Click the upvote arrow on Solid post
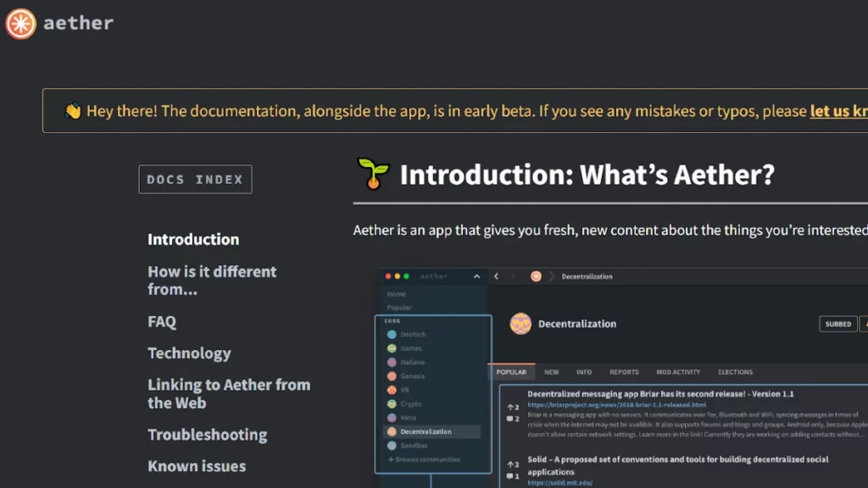Viewport: 868px width, 488px height. [510, 464]
